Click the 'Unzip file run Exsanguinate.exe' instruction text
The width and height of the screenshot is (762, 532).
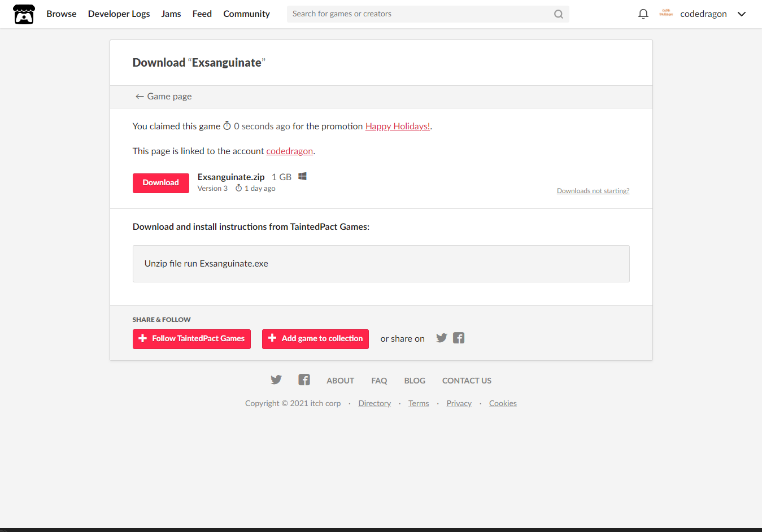(206, 264)
